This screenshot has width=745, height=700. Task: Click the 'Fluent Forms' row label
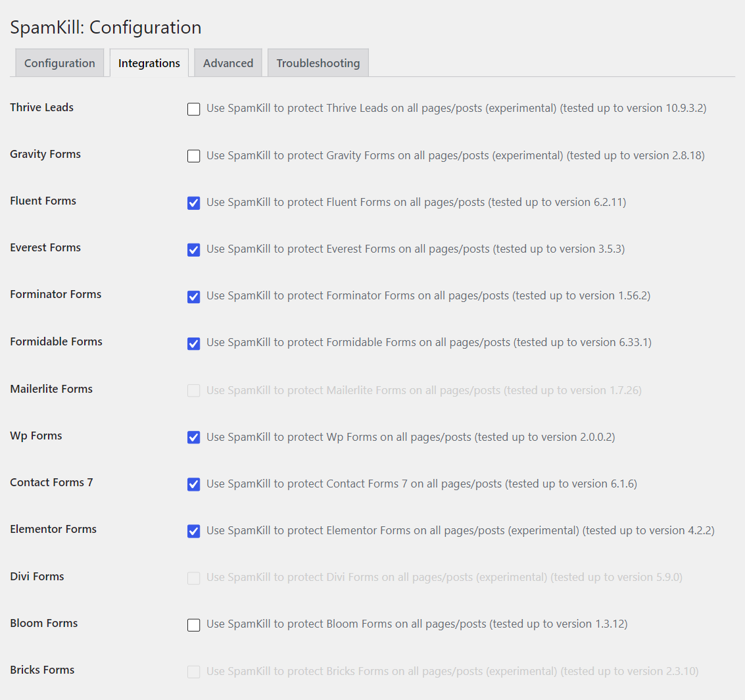(43, 201)
